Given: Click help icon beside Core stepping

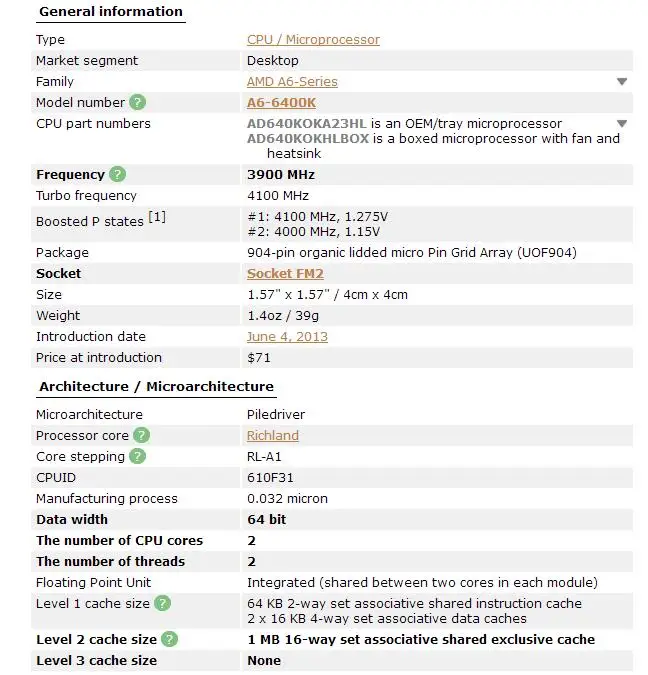Looking at the screenshot, I should coord(137,456).
